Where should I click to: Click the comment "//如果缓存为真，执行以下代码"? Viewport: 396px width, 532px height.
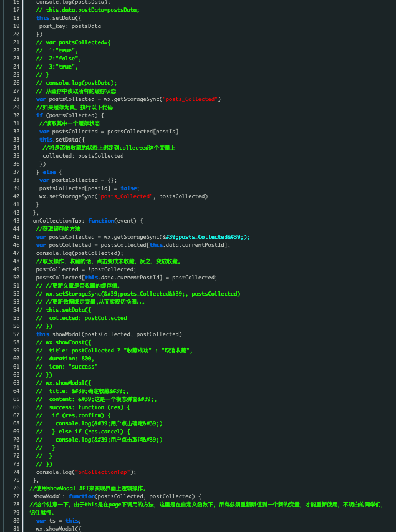tap(74, 107)
